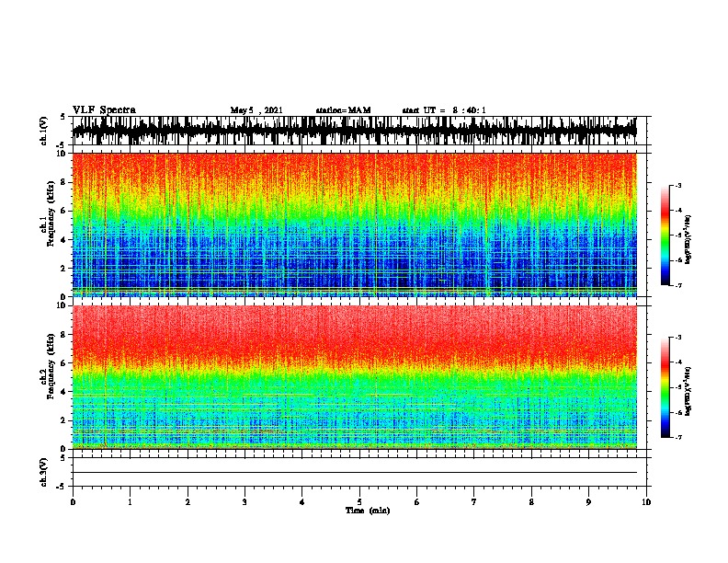
Task: Select the "start UT = 8:40:1" text
Action: pyautogui.click(x=444, y=110)
